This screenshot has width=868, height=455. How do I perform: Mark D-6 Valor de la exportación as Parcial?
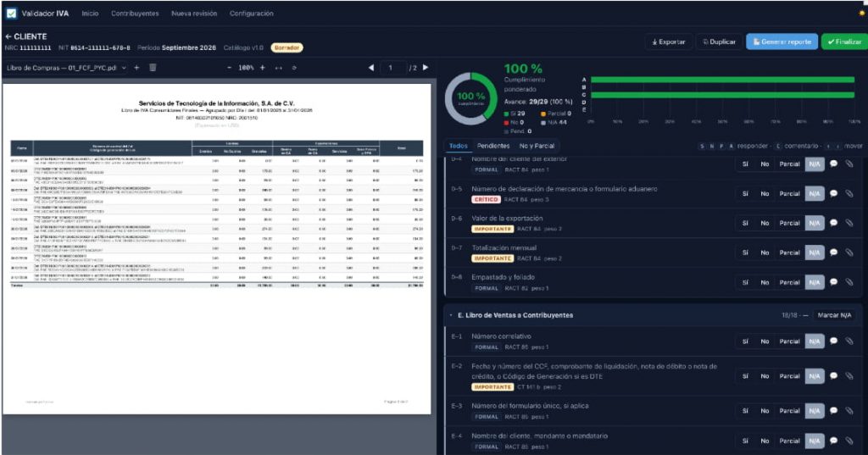tap(789, 223)
